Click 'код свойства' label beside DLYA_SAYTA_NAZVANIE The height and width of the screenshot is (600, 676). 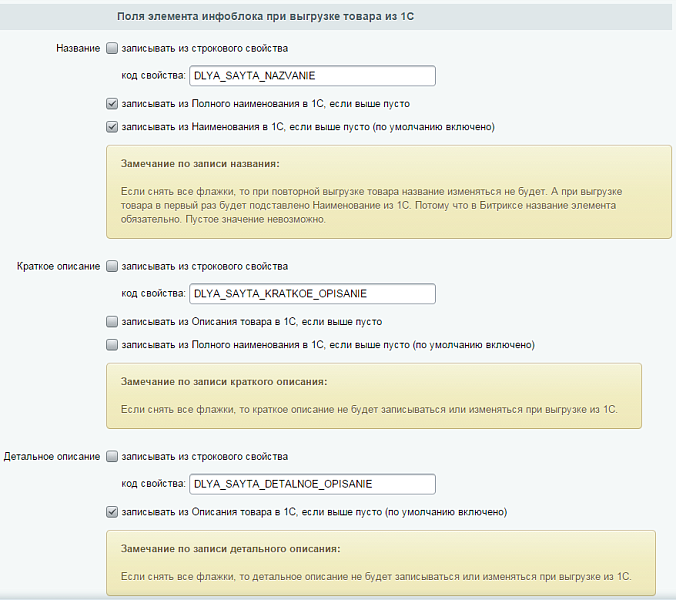click(x=153, y=75)
